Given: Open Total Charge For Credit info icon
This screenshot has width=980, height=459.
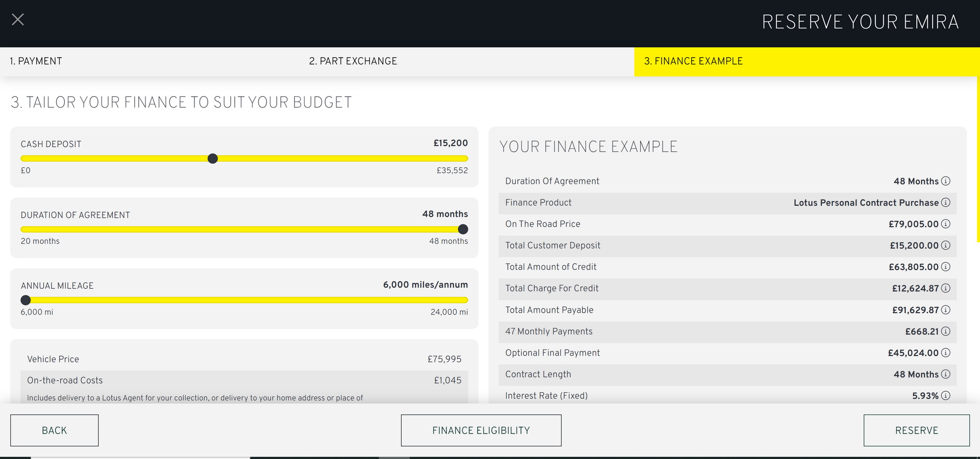Looking at the screenshot, I should pyautogui.click(x=945, y=288).
